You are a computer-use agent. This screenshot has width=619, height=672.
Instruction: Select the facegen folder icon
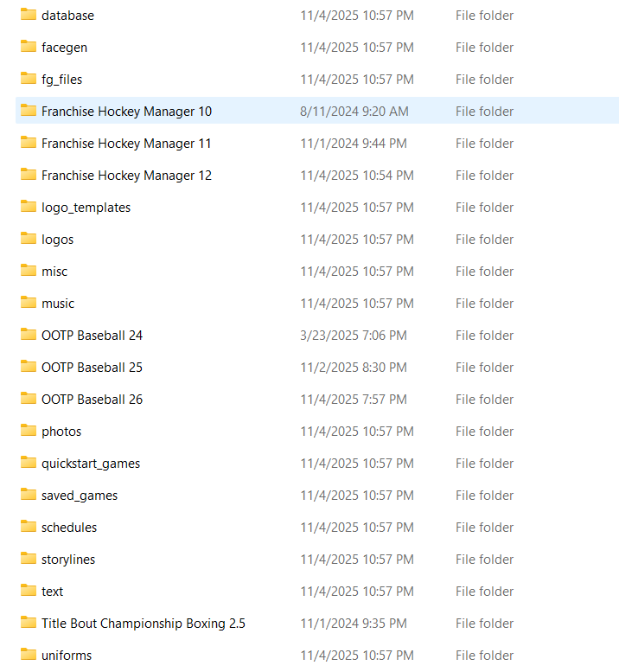coord(29,47)
